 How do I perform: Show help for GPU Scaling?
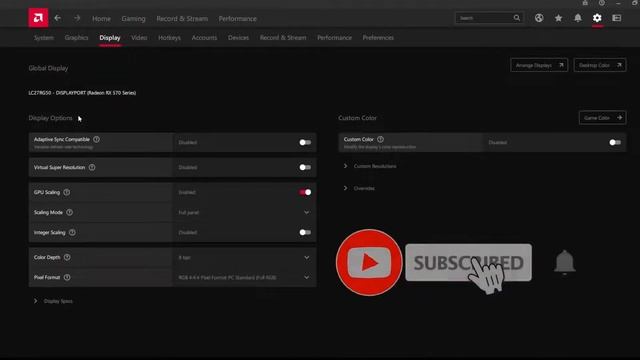pos(67,192)
